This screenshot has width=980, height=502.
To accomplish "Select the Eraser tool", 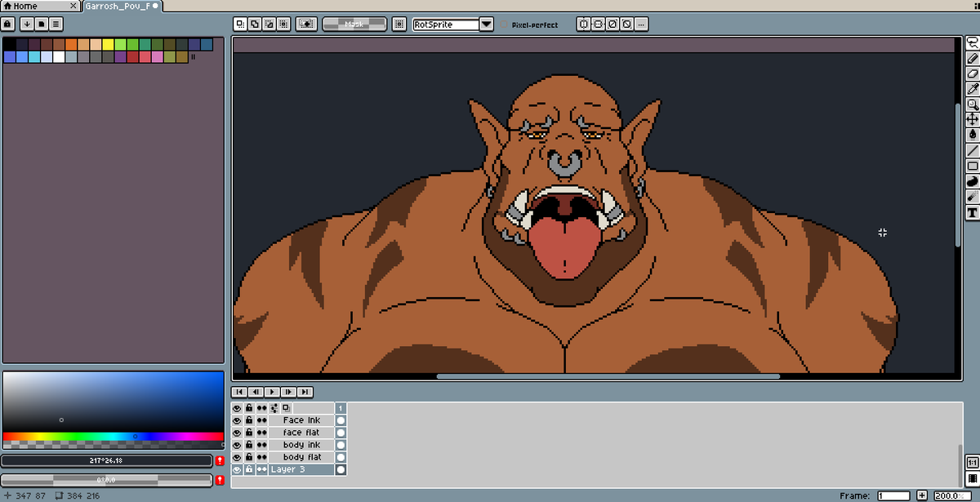I will (x=973, y=73).
